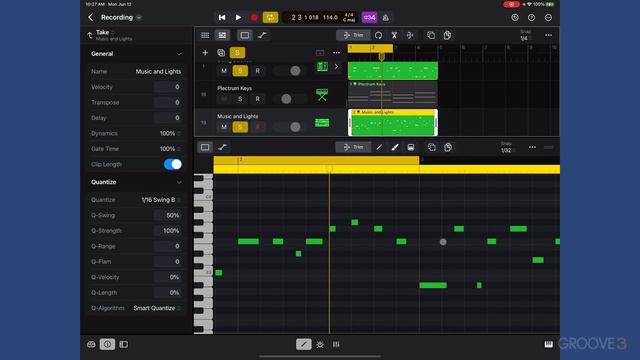Select the Loop tool in tracks toolbar

[378, 36]
